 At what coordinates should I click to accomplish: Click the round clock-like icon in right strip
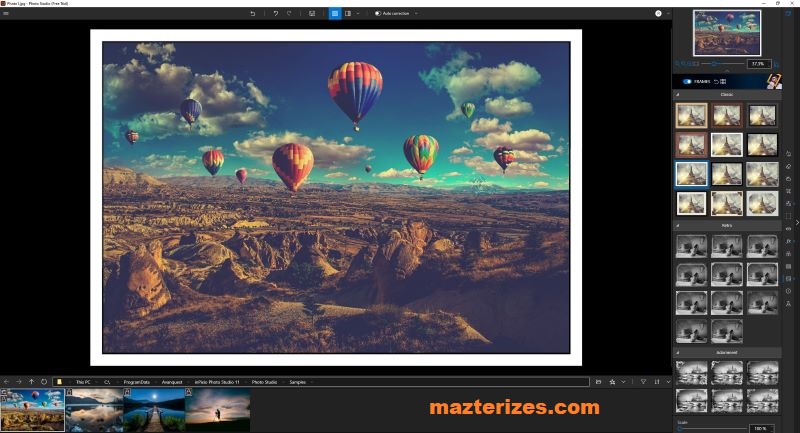point(788,291)
